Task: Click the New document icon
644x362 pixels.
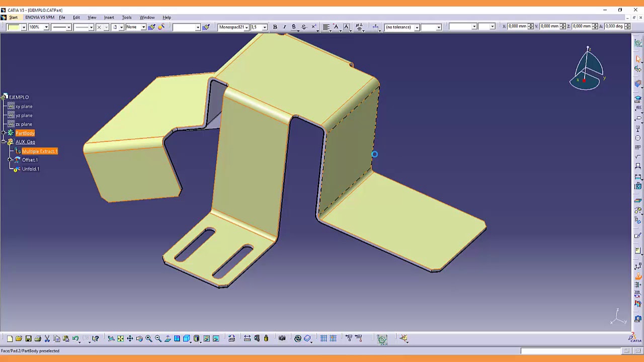Action: (x=10, y=338)
